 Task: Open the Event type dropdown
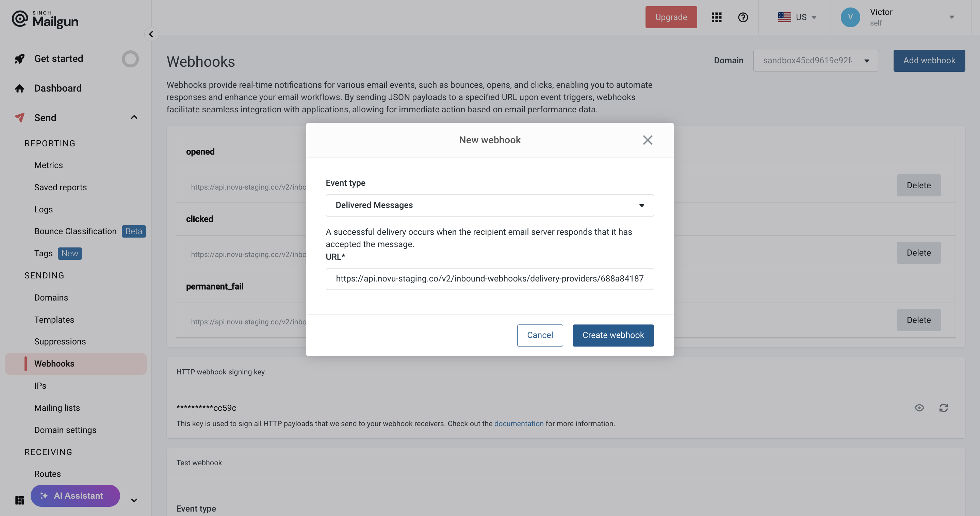coord(489,205)
